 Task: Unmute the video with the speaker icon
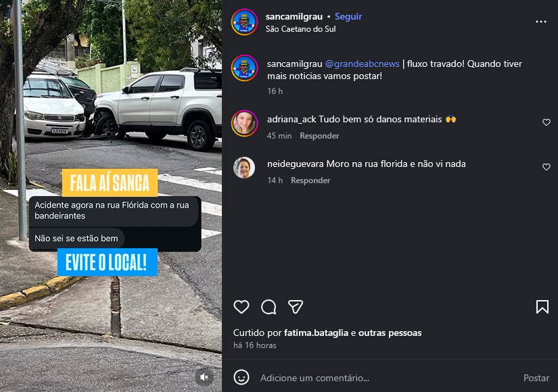pos(204,377)
